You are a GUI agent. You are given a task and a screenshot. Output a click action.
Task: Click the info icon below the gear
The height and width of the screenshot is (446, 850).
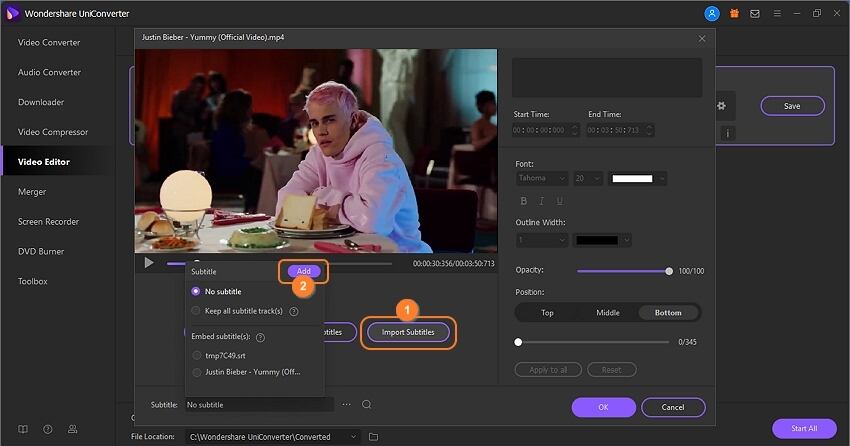pos(727,133)
